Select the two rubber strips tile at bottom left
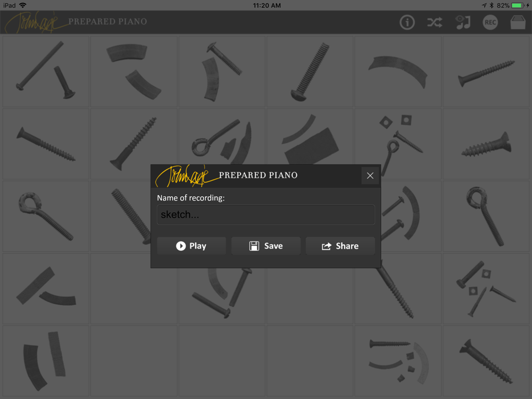 pyautogui.click(x=46, y=361)
